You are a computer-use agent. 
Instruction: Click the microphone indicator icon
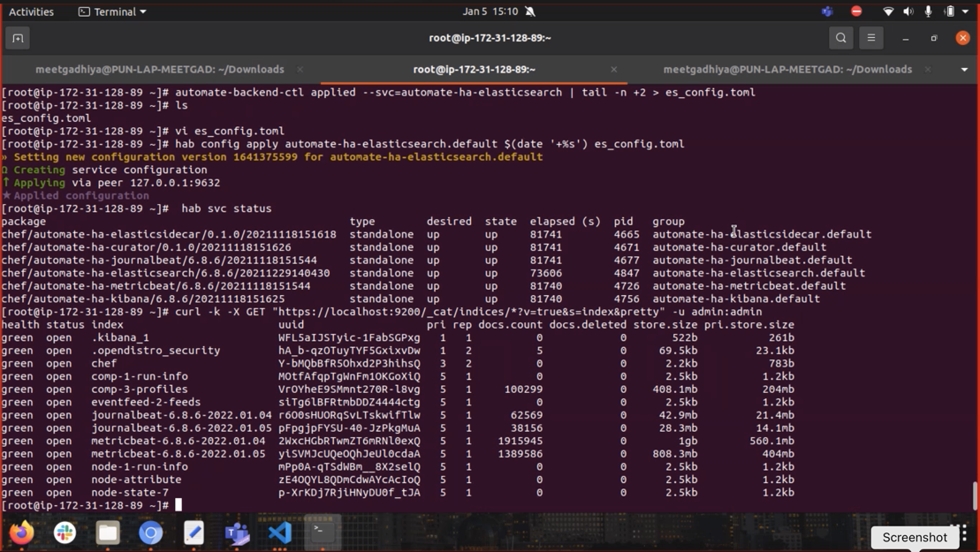point(928,11)
